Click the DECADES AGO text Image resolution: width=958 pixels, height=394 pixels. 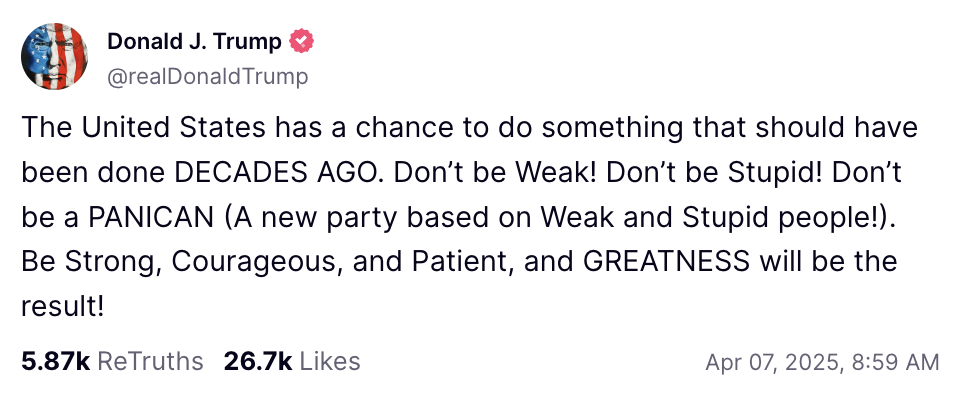click(x=280, y=173)
